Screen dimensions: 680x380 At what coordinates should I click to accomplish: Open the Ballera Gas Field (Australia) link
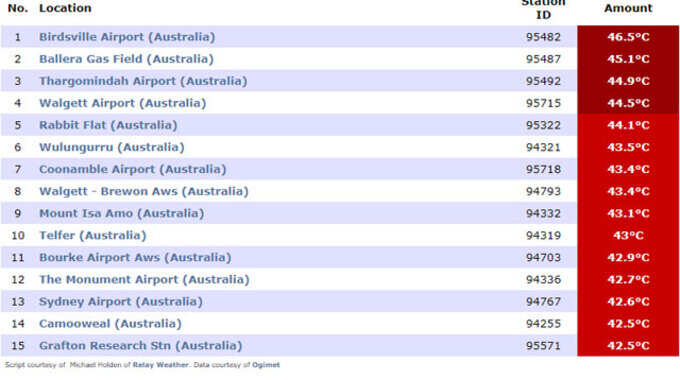click(x=126, y=59)
